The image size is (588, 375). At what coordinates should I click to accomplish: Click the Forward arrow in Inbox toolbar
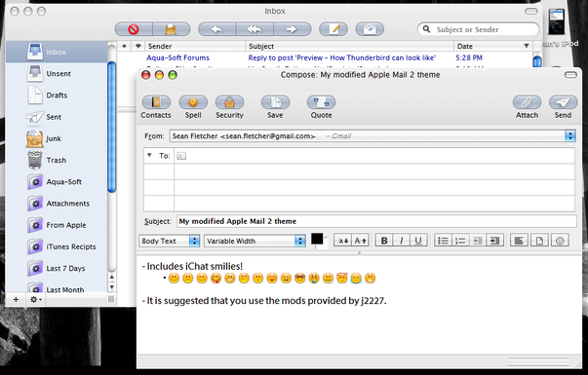293,29
